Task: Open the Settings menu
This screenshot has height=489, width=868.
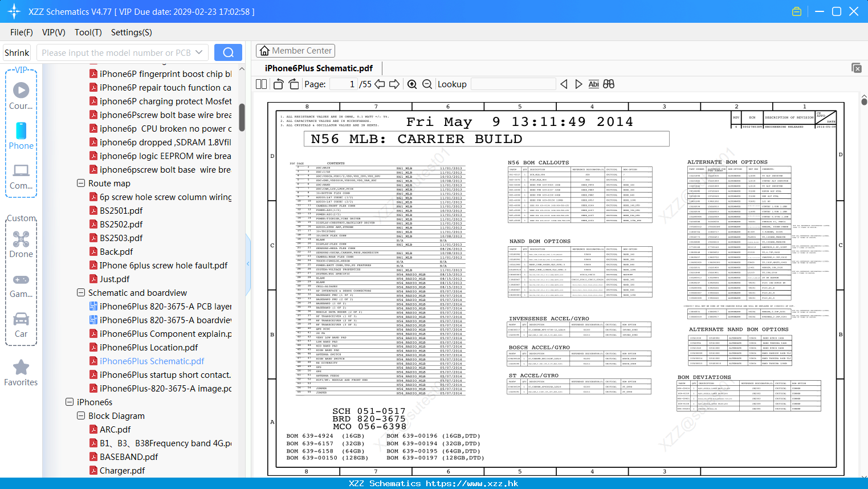Action: click(132, 32)
